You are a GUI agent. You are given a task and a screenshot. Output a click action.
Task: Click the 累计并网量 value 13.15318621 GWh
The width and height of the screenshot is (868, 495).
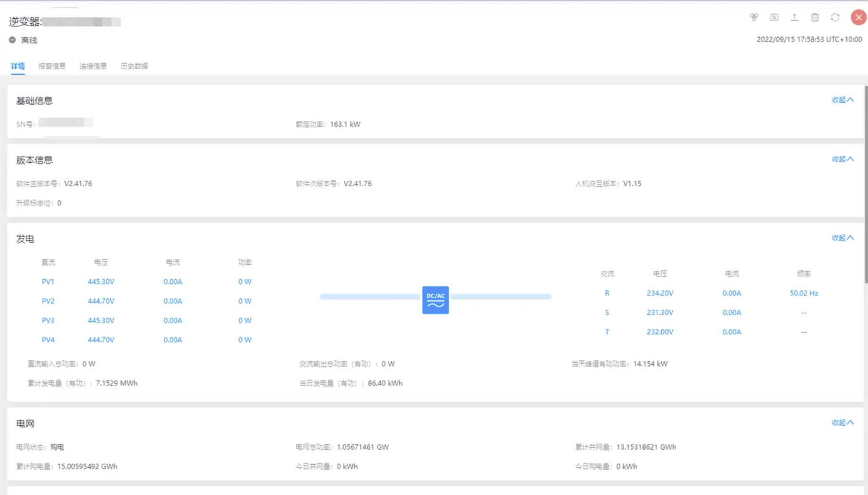(646, 447)
